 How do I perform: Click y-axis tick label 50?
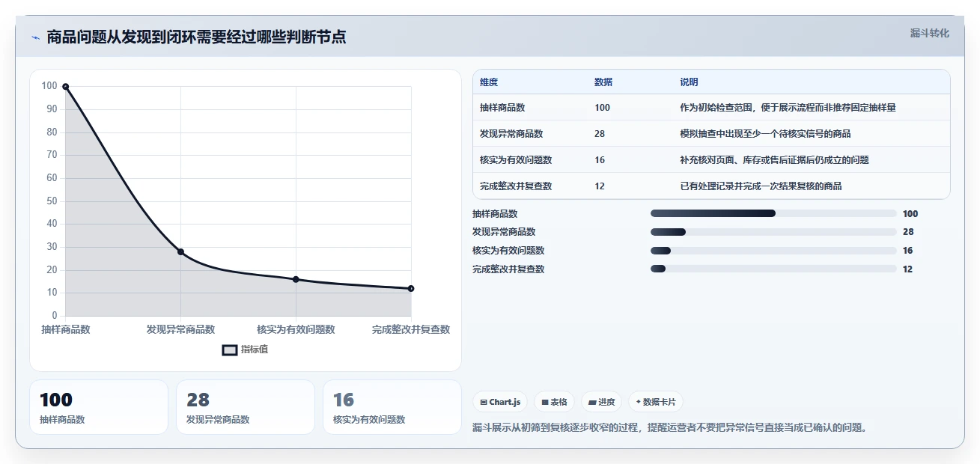pyautogui.click(x=51, y=201)
